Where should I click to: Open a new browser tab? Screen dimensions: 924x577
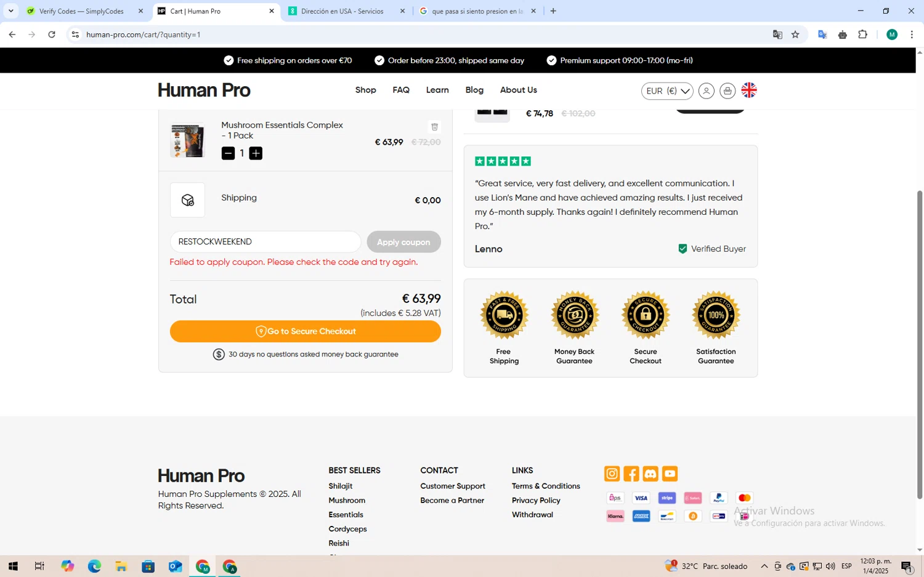click(x=553, y=11)
